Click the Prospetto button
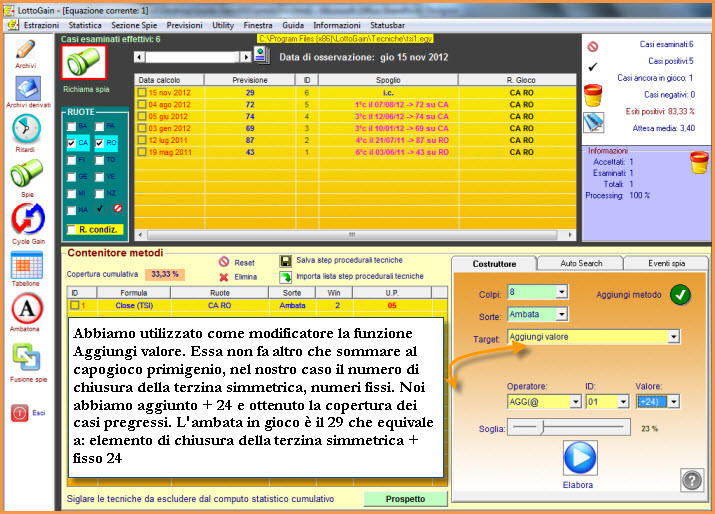The image size is (715, 514). [405, 499]
